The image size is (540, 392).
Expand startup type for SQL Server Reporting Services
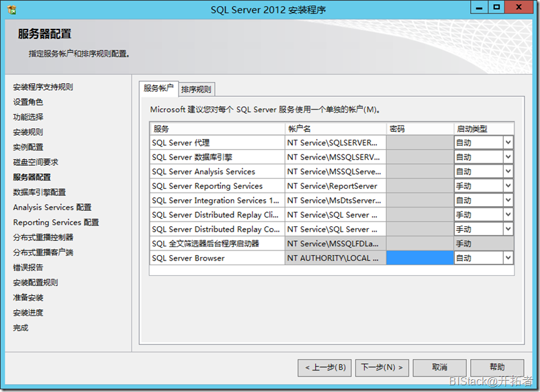508,186
